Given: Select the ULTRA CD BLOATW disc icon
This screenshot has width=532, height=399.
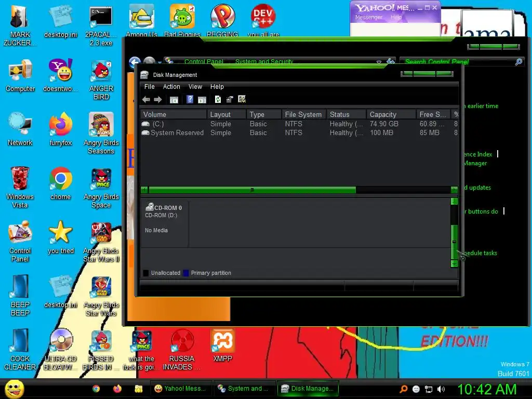Looking at the screenshot, I should pos(61,350).
